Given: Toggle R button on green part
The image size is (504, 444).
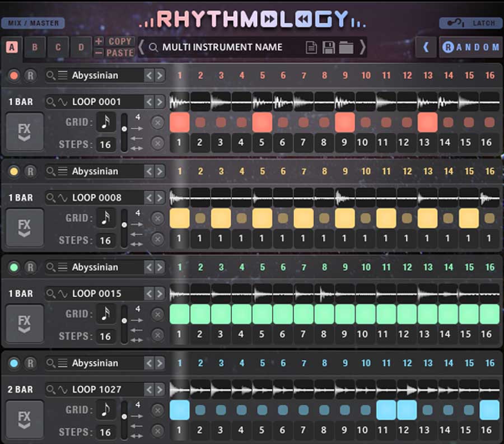Looking at the screenshot, I should pos(30,267).
